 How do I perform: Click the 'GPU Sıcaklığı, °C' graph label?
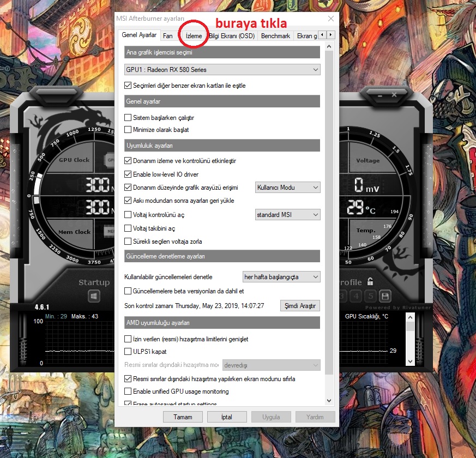pyautogui.click(x=366, y=316)
